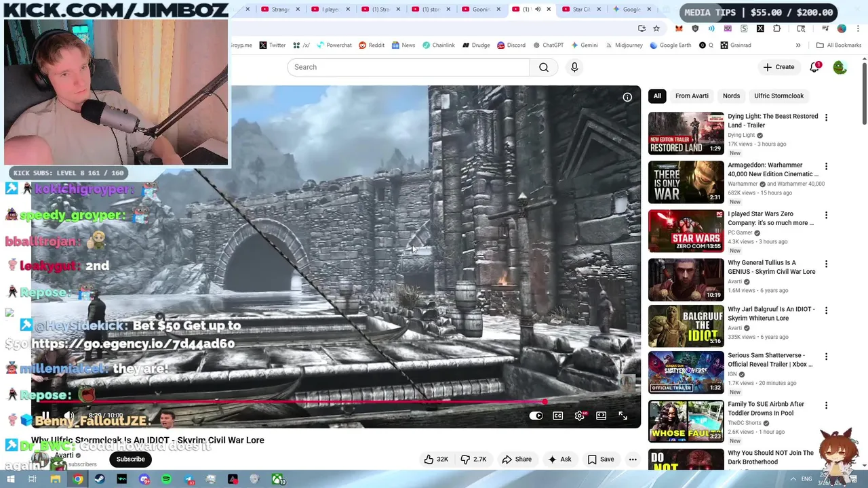Open the Gemini bookmark
Viewport: 868px width, 488px height.
584,45
